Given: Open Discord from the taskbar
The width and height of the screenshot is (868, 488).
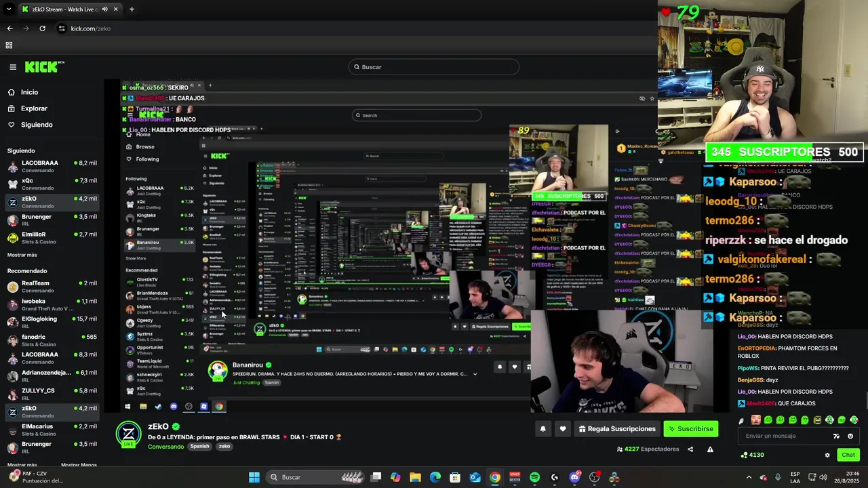Looking at the screenshot, I should click(574, 477).
